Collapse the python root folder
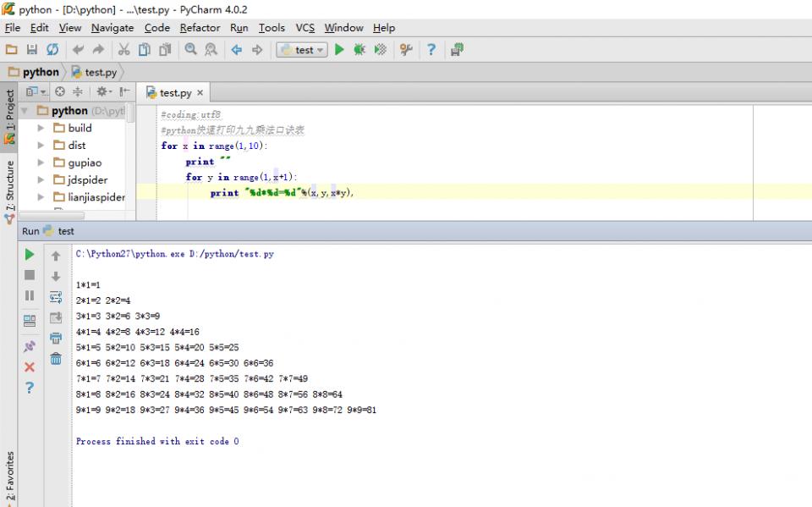 coord(25,110)
